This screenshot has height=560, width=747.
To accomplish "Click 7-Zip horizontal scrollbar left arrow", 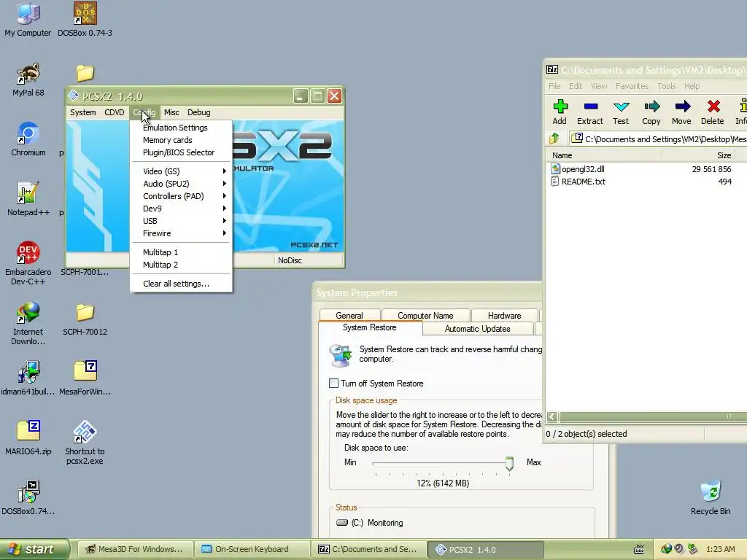I will (552, 416).
